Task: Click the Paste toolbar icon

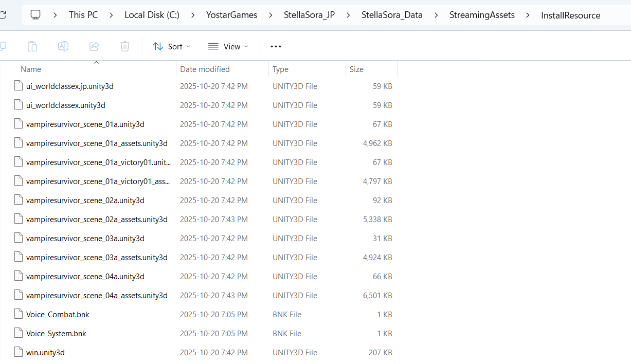Action: pyautogui.click(x=32, y=46)
